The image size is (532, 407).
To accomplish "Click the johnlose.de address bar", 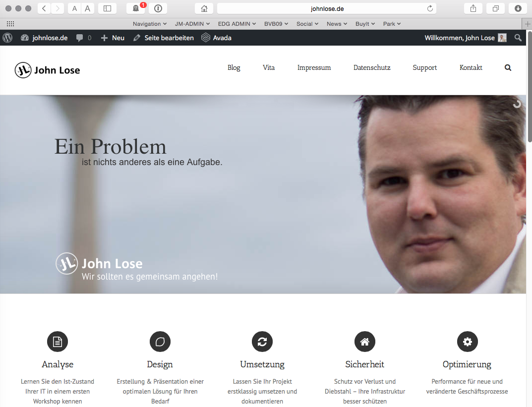I will (x=327, y=8).
